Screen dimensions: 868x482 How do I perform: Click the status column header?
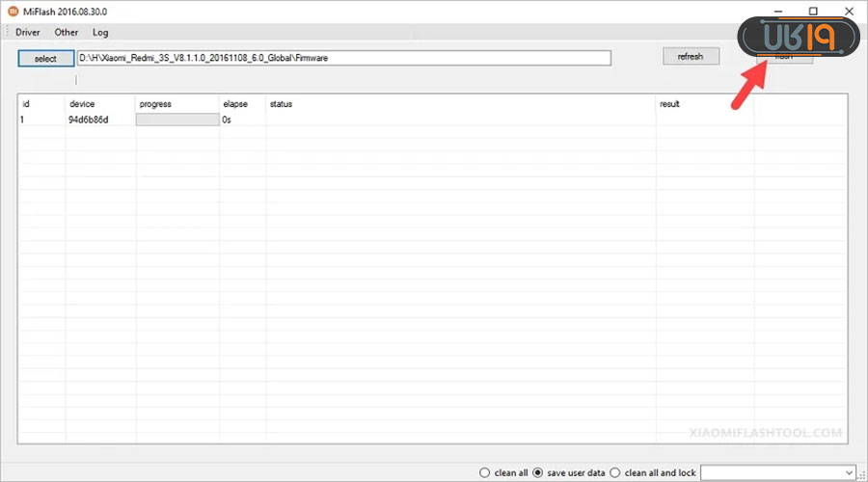click(x=281, y=103)
